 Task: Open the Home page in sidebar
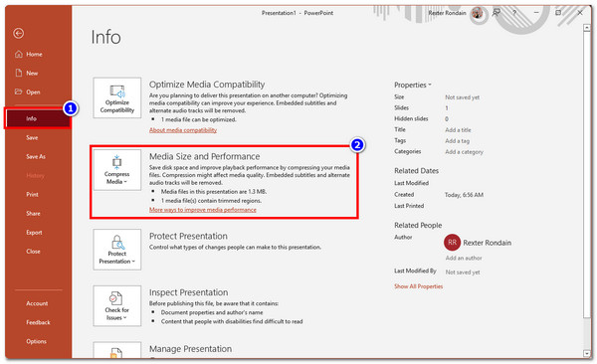pyautogui.click(x=34, y=54)
